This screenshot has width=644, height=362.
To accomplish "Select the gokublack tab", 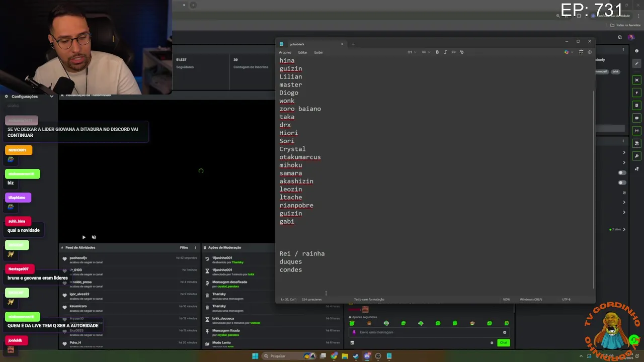I will 311,44.
